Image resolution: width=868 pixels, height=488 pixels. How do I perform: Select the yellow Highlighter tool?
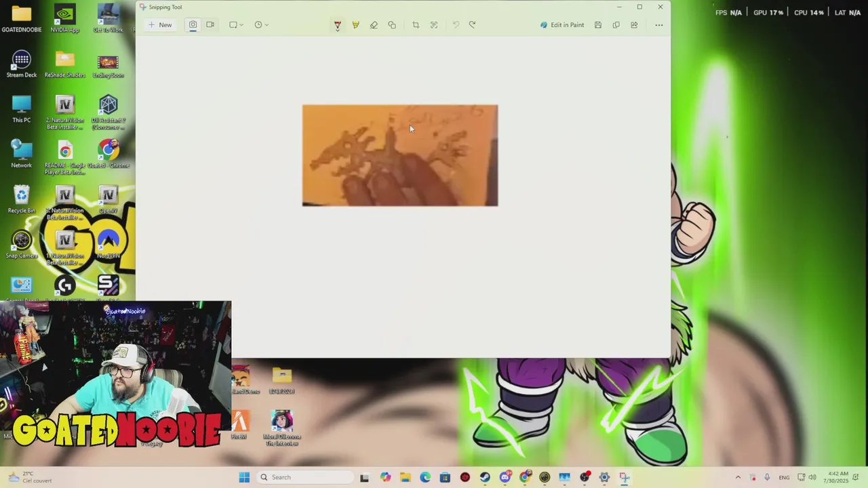[x=355, y=25]
